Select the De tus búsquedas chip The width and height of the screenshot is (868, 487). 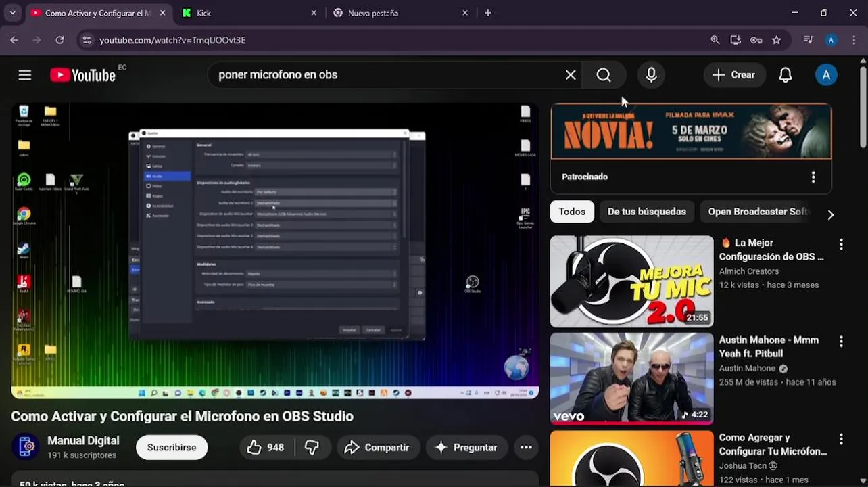point(646,212)
